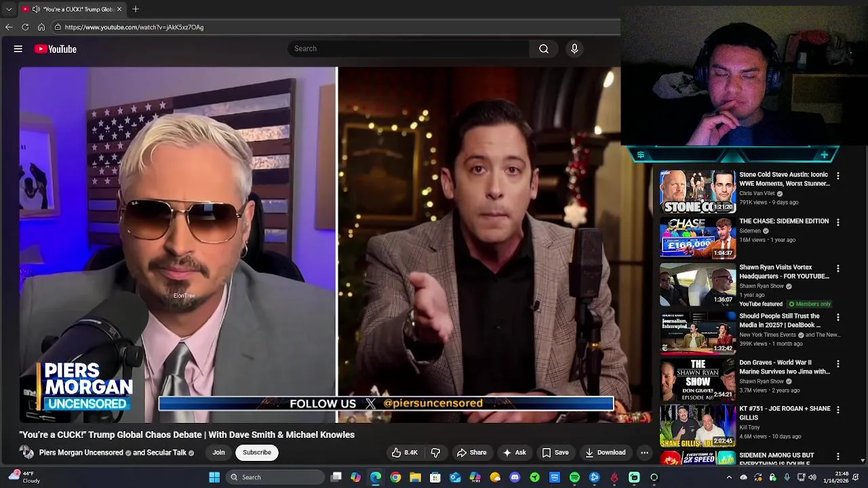
Task: Open Outlook from the taskbar
Action: click(455, 477)
